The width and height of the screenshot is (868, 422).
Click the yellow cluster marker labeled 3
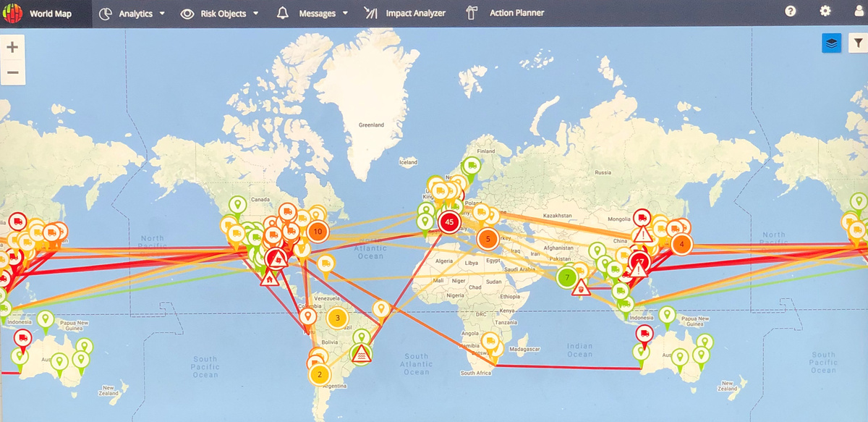337,318
